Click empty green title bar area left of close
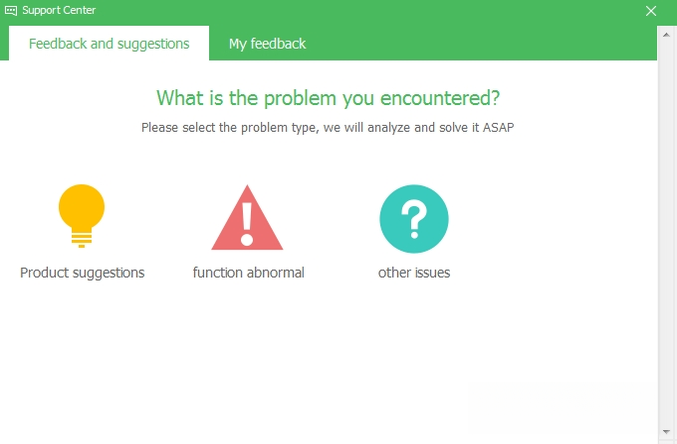This screenshot has width=677, height=444. point(367,11)
